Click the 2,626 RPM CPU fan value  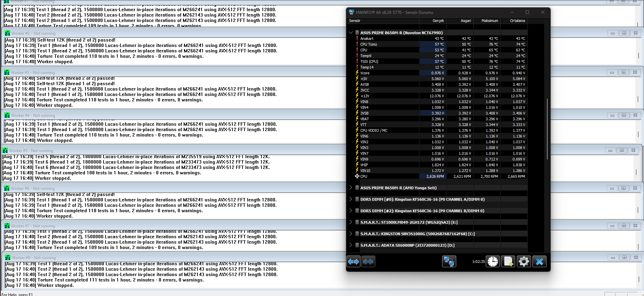click(x=435, y=176)
